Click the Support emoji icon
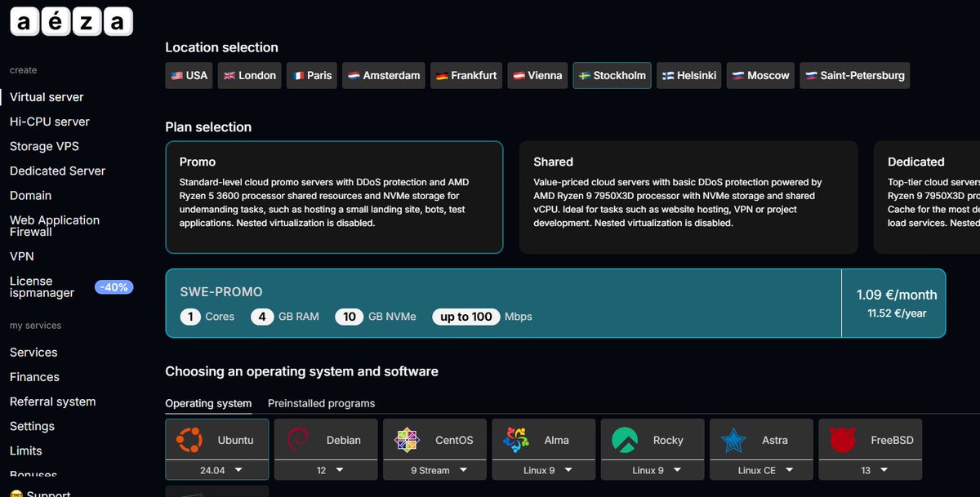Screen dimensions: 980x497 tap(16, 494)
